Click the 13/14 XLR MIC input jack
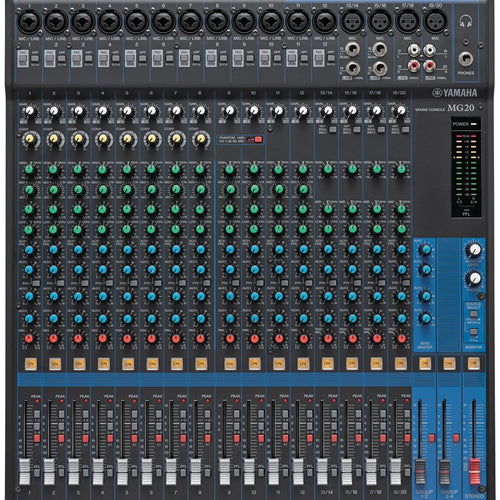Image resolution: width=500 pixels, height=500 pixels. point(352,21)
